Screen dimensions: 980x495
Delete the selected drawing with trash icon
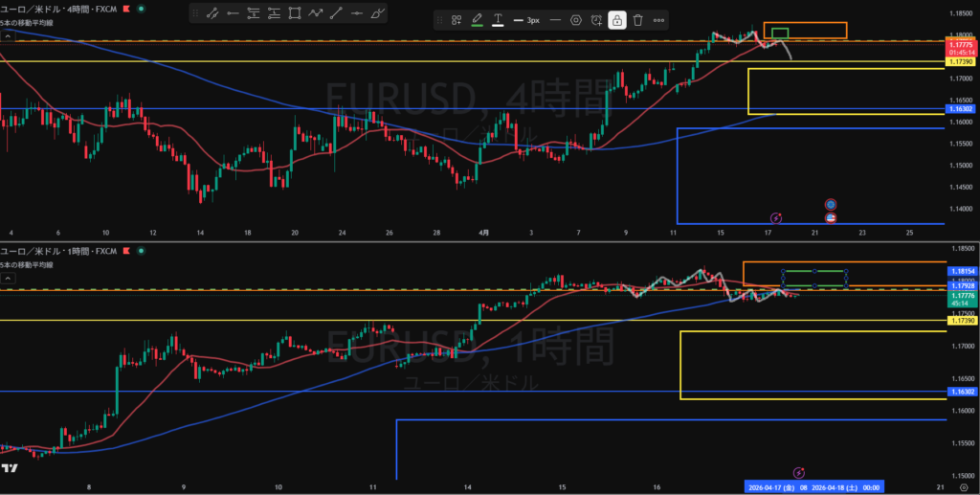tap(637, 20)
